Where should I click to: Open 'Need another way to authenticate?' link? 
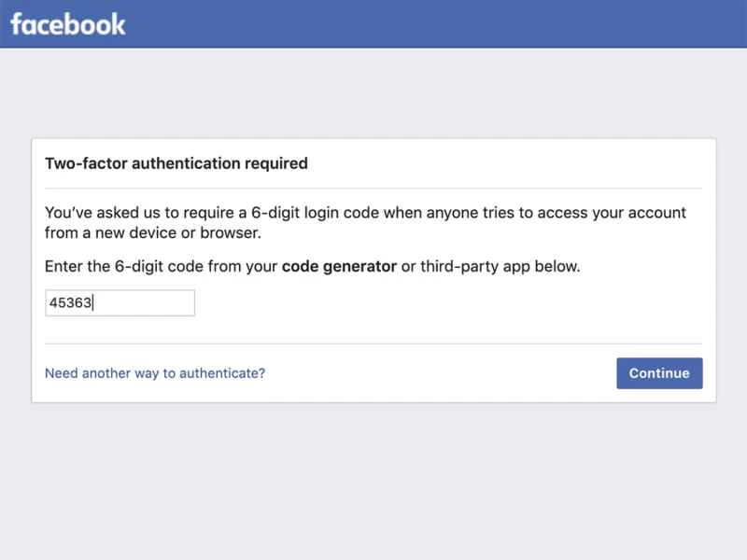tap(155, 372)
